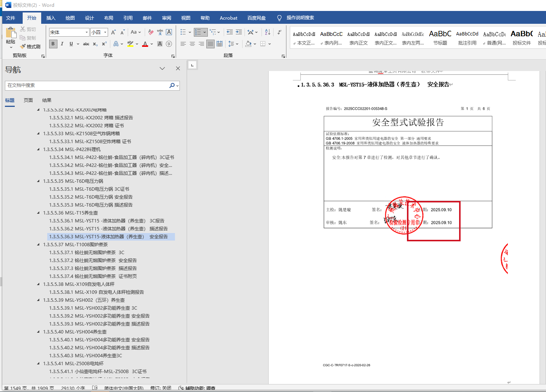Toggle center alignment

coord(192,44)
